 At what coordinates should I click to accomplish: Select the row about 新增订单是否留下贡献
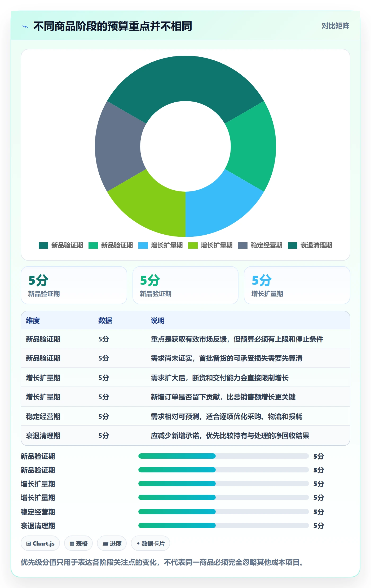pyautogui.click(x=185, y=397)
